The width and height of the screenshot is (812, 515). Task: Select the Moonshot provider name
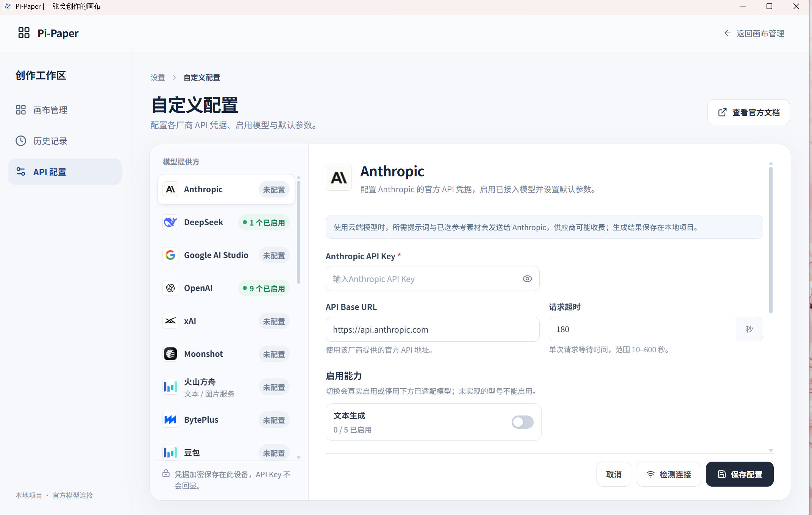coord(203,354)
